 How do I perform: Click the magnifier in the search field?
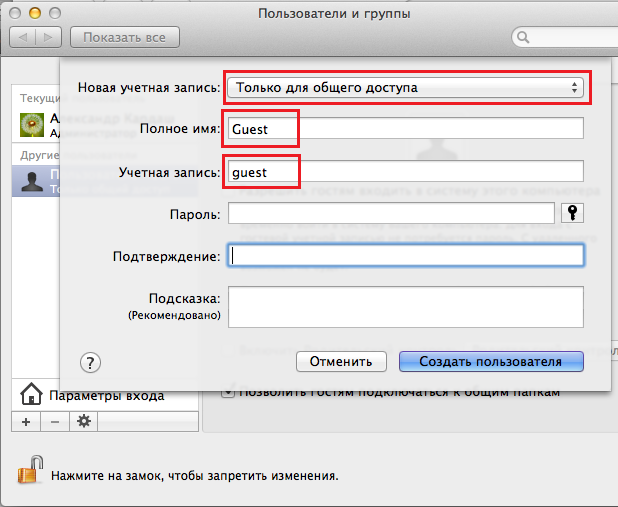(x=523, y=37)
